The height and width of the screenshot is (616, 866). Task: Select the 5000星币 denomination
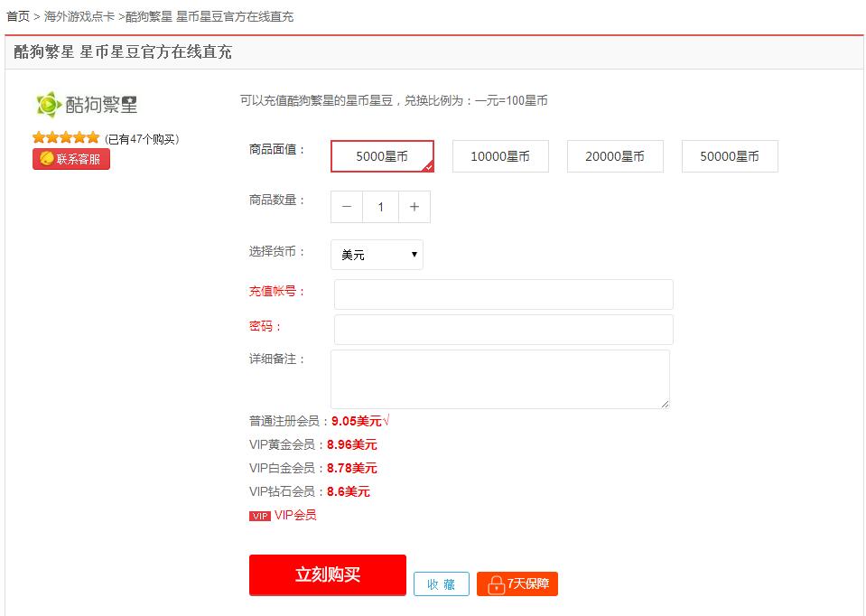[x=382, y=156]
